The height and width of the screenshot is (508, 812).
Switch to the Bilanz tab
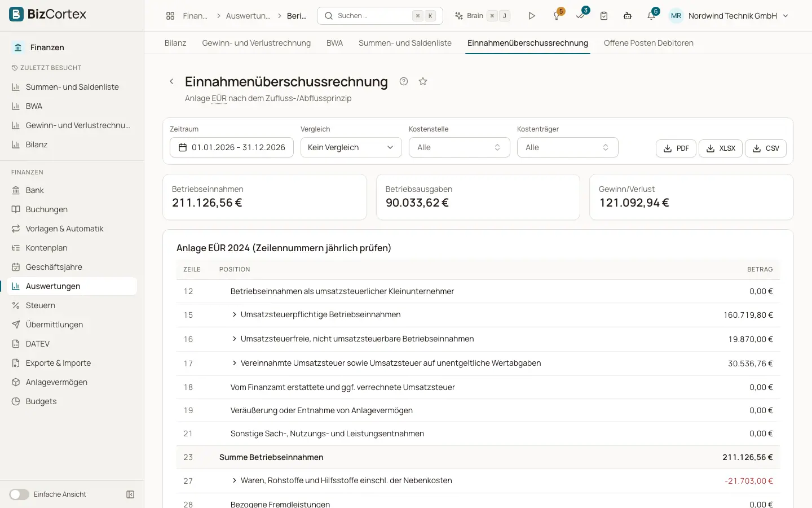[x=175, y=43]
